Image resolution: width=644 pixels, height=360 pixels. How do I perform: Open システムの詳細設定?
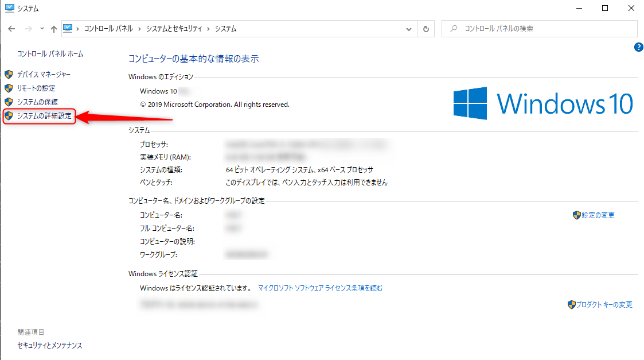click(x=44, y=116)
